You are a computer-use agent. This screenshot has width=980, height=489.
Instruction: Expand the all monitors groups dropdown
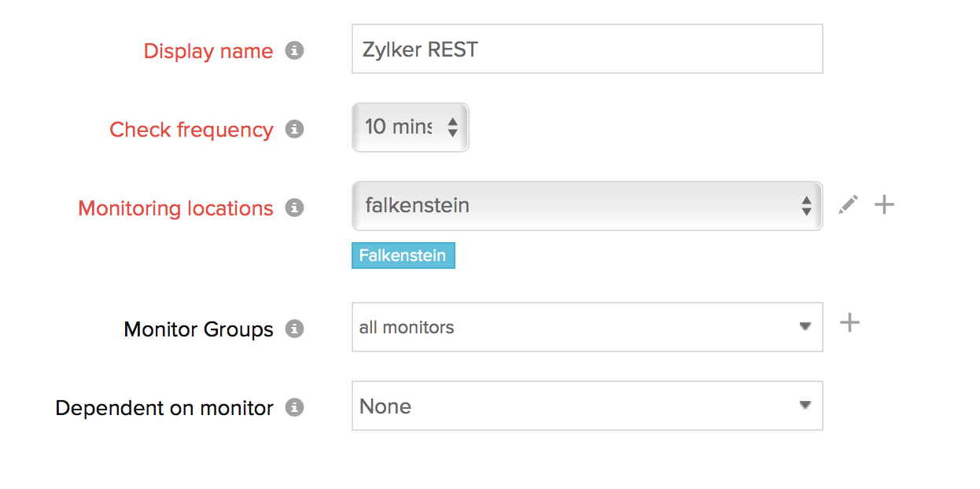coord(587,327)
